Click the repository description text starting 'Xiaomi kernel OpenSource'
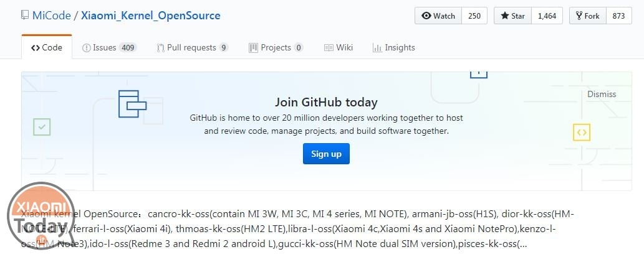Screen dimensions: 644x257 tap(297, 229)
